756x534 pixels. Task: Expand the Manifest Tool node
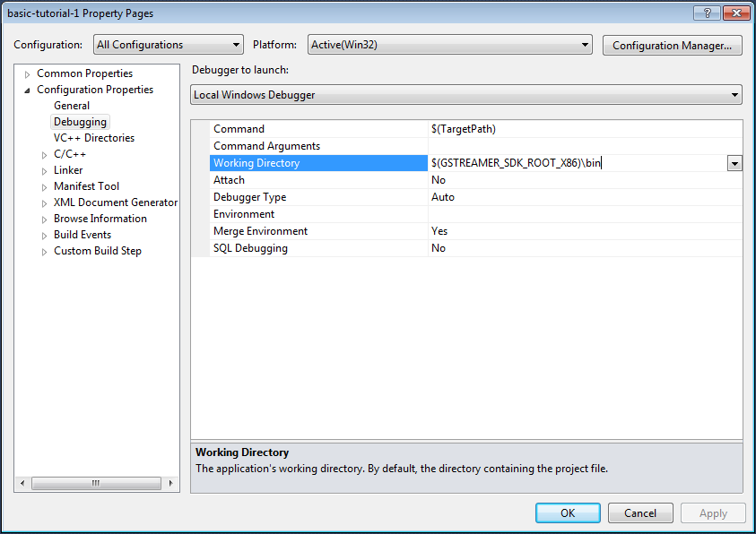[x=45, y=187]
